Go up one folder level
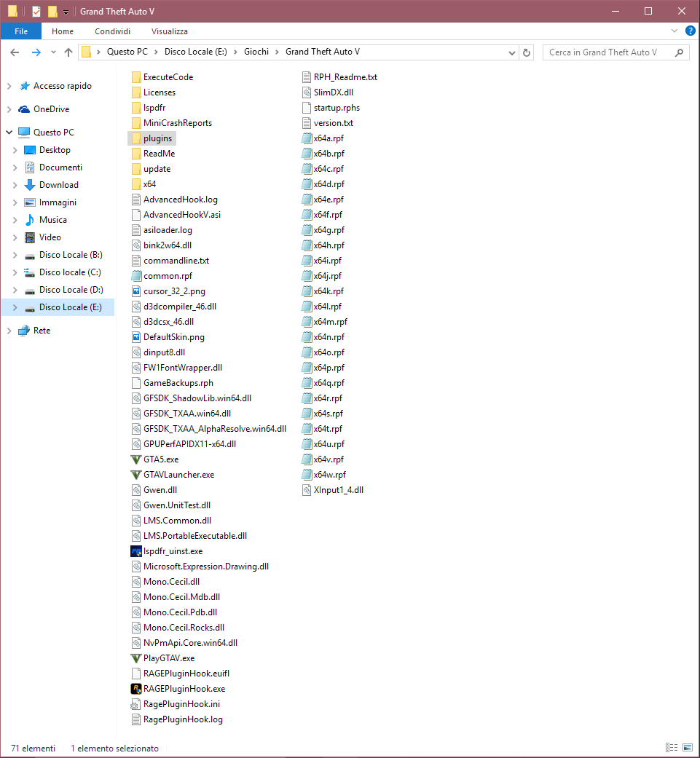This screenshot has height=758, width=700. 68,52
